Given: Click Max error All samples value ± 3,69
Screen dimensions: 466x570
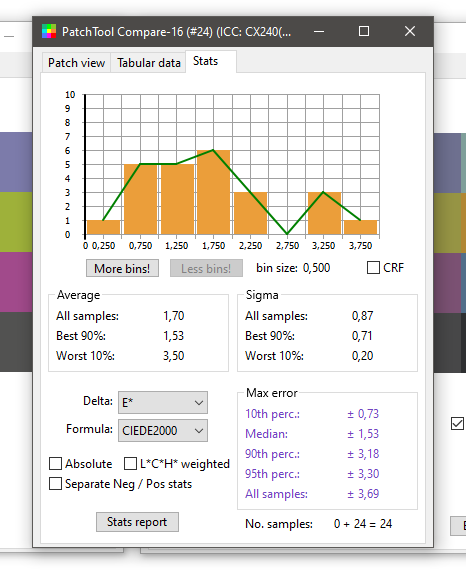Looking at the screenshot, I should pyautogui.click(x=363, y=494).
